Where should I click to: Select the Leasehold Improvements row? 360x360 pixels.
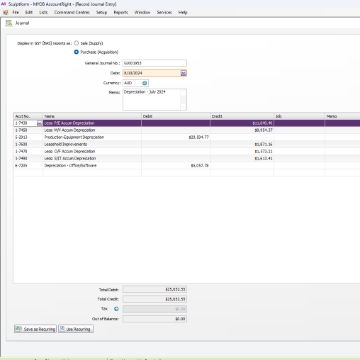[187, 144]
